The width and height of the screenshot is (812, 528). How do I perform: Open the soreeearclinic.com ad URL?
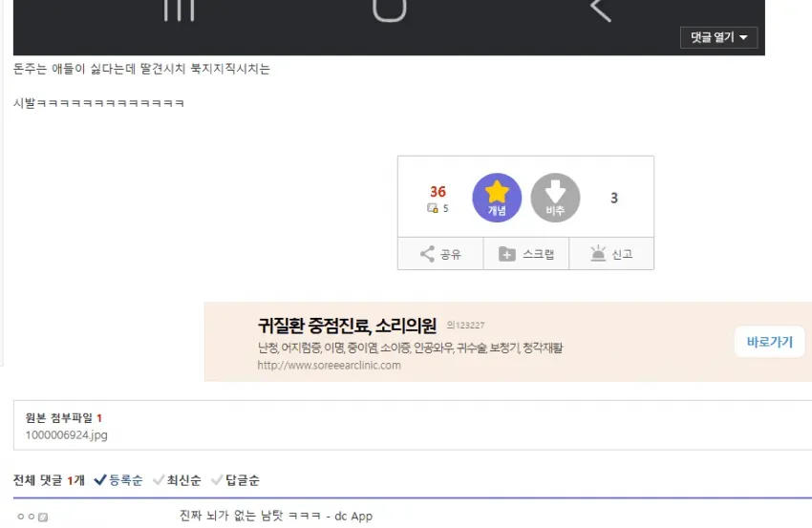(x=329, y=365)
